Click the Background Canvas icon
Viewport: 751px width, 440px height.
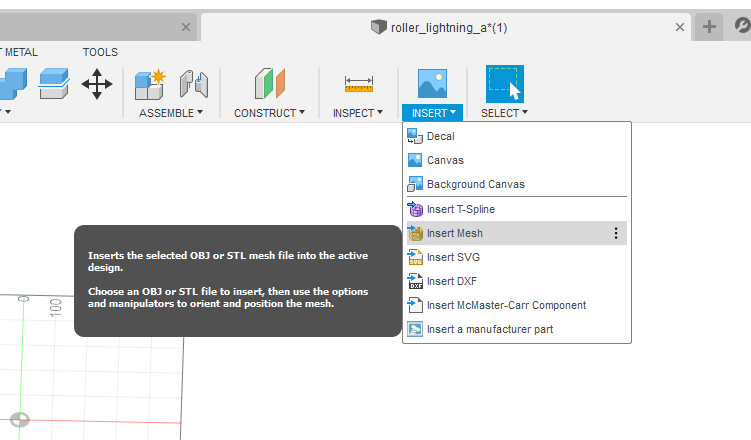[x=415, y=184]
